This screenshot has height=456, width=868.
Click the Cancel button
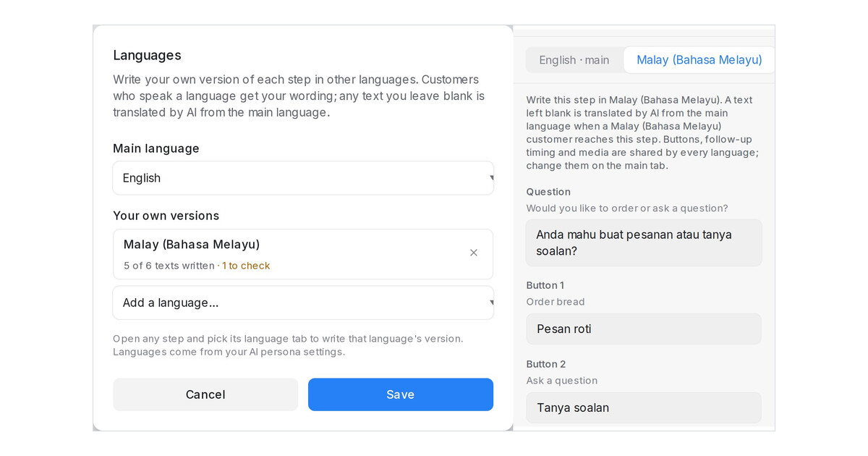205,394
